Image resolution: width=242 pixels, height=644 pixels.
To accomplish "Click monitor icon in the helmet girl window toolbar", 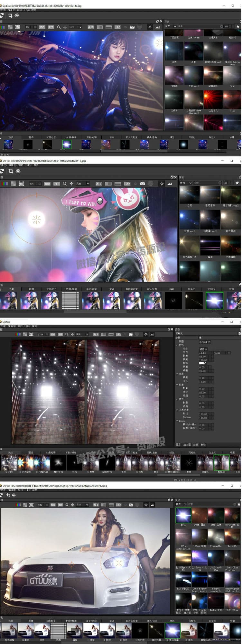I will tap(150, 184).
